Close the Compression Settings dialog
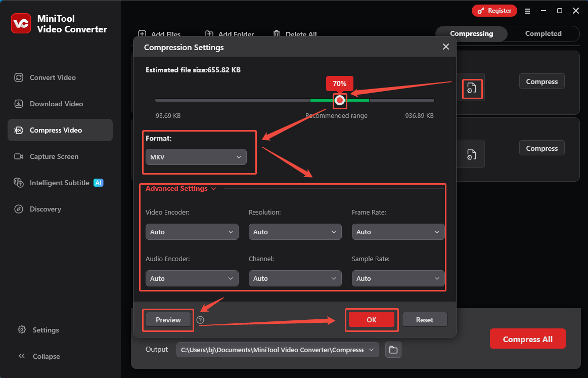Screen dimensions: 588x378 [445, 47]
